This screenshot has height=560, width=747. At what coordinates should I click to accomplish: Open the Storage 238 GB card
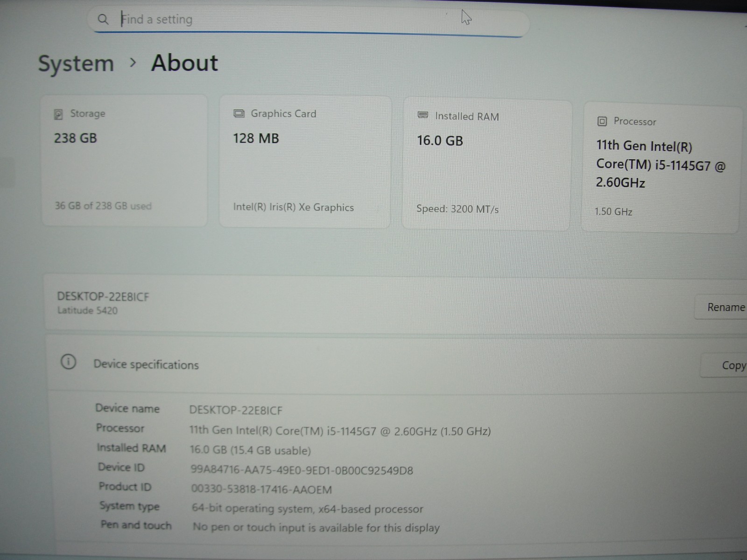(x=124, y=161)
